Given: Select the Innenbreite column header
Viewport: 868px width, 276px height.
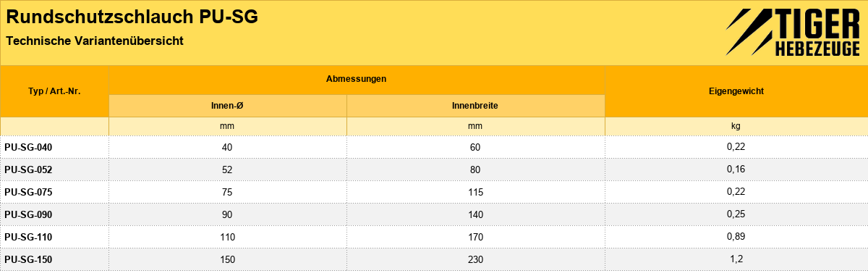Looking at the screenshot, I should tap(475, 106).
